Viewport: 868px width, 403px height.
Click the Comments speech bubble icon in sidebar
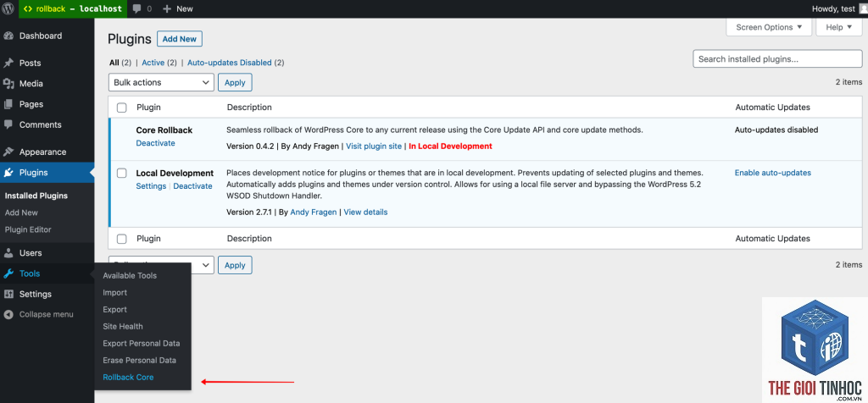click(8, 124)
